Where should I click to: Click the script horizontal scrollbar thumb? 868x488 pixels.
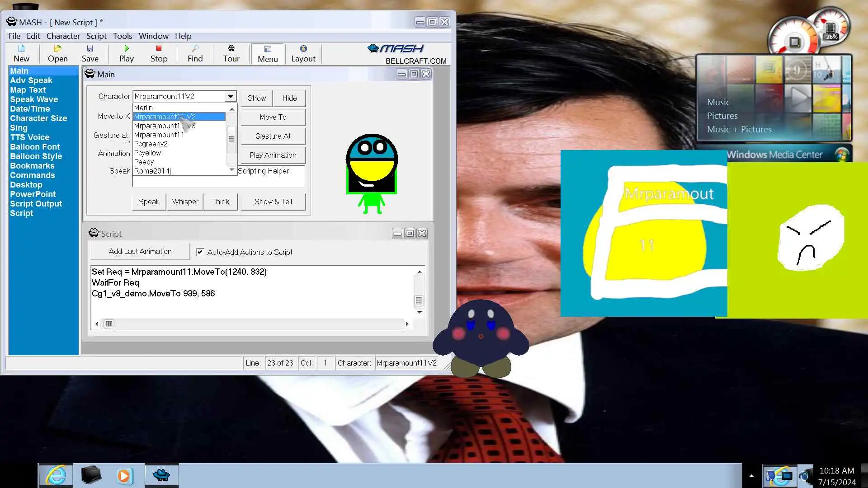[x=108, y=324]
